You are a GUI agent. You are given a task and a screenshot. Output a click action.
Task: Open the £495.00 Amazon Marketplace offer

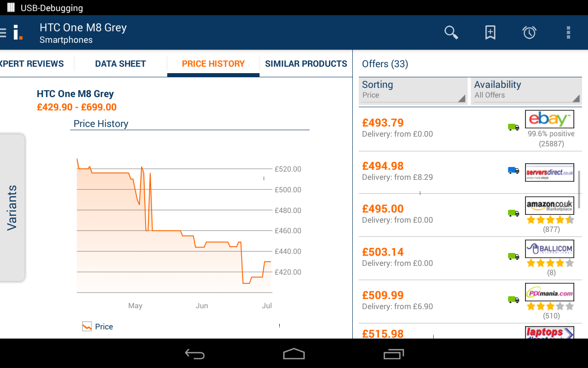(470, 215)
